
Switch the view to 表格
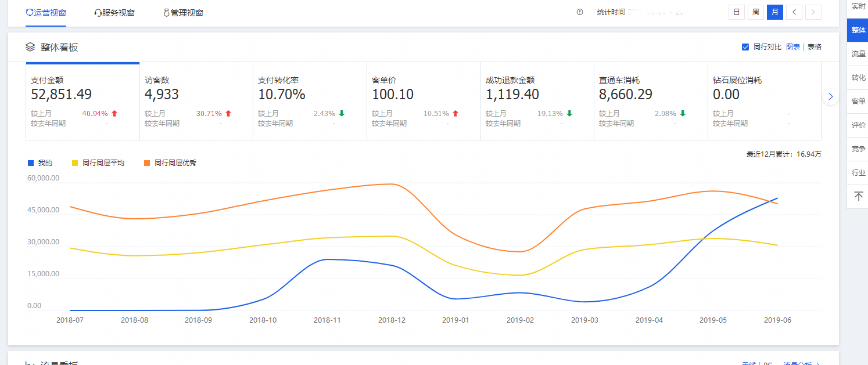pyautogui.click(x=814, y=47)
